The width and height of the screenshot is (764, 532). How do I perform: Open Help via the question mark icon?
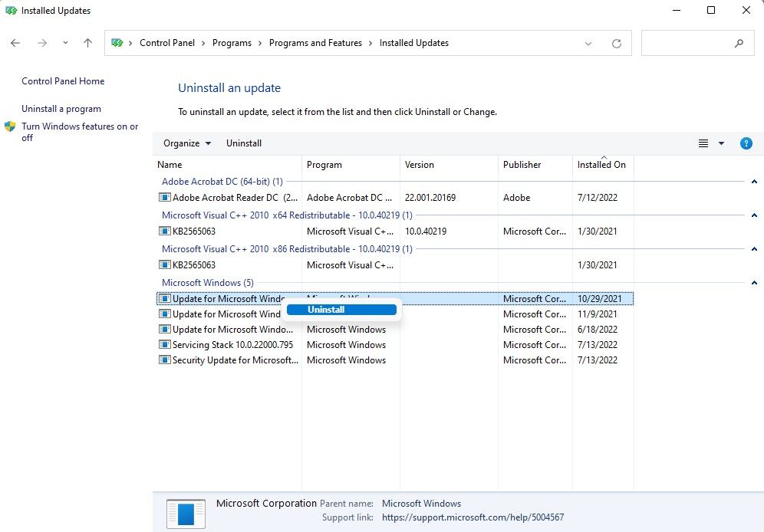746,143
